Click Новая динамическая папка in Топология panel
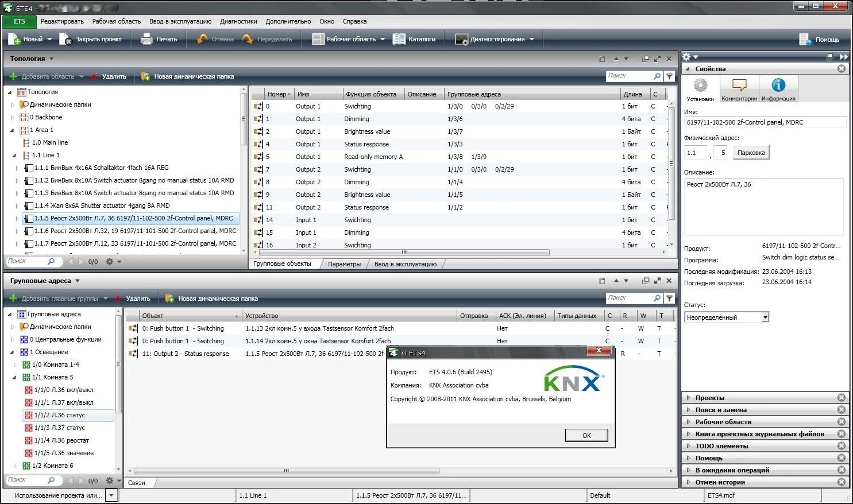Viewport: 853px width, 504px height. click(x=187, y=76)
